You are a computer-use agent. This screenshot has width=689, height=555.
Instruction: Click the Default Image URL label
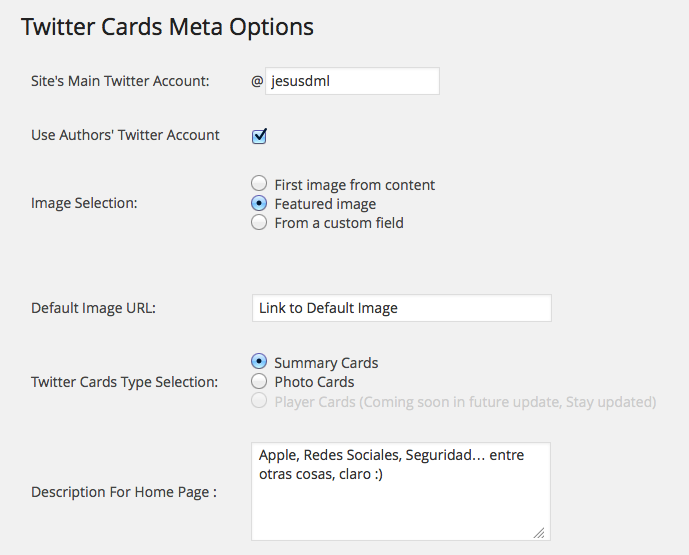click(x=93, y=308)
